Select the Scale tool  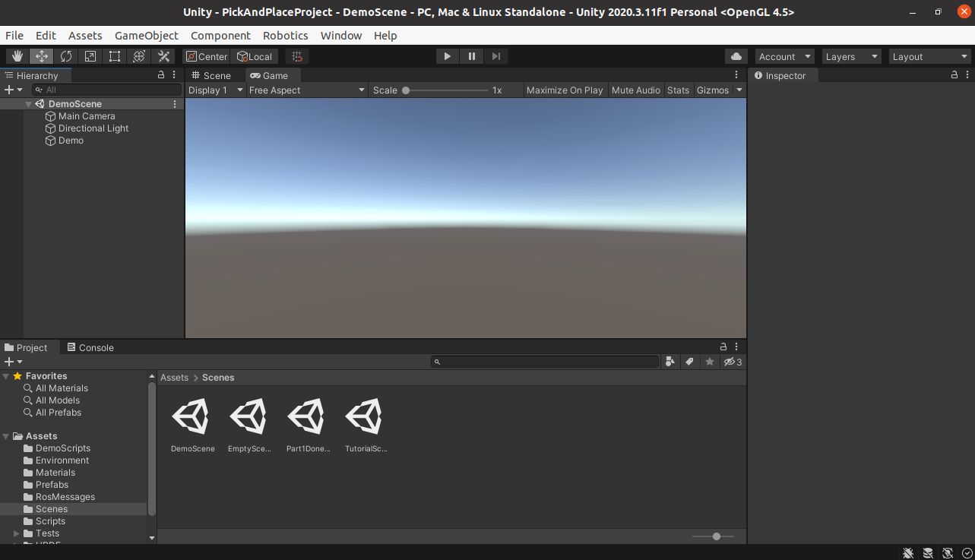[90, 55]
